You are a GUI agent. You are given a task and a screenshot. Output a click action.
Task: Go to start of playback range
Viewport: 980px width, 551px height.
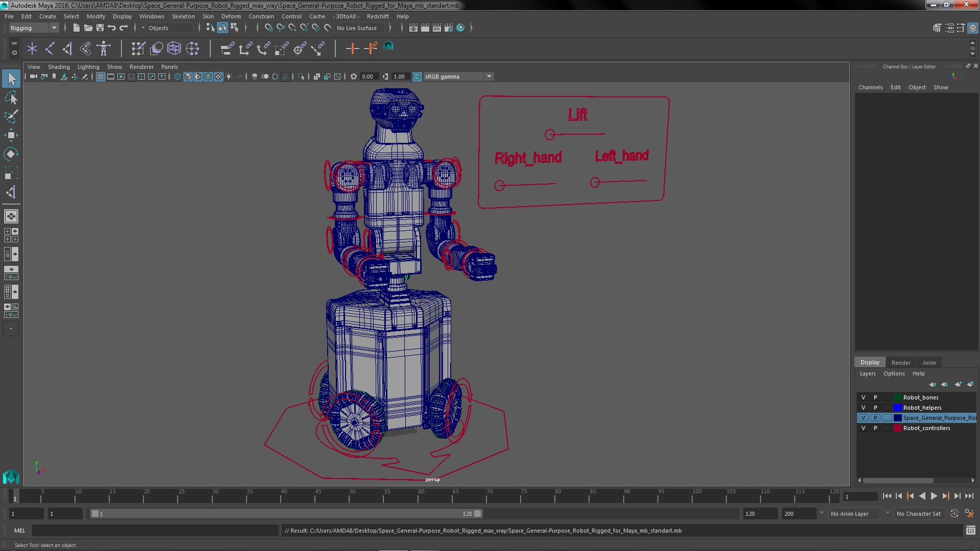click(x=887, y=496)
